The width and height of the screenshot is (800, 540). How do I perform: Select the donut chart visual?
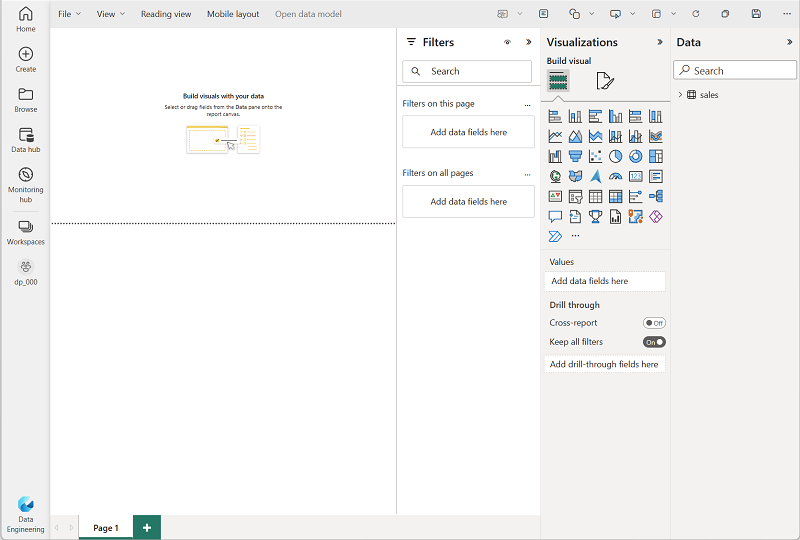pos(635,156)
